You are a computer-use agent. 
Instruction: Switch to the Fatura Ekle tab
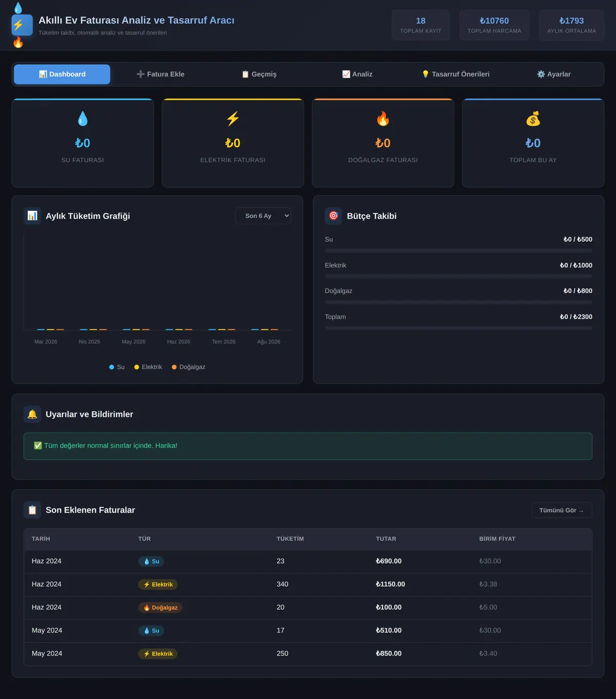[x=160, y=74]
